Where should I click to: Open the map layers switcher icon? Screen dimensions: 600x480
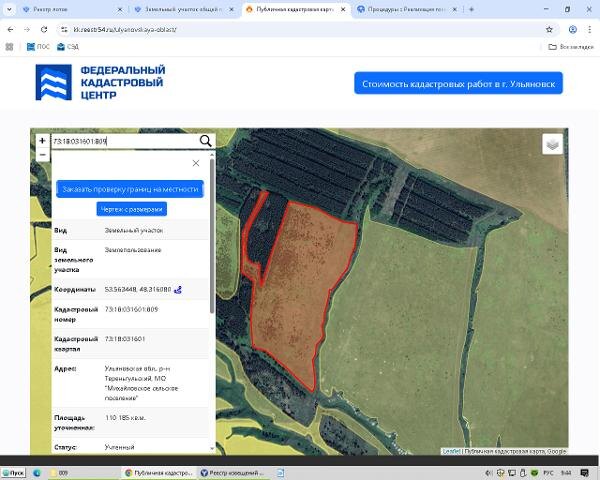(x=553, y=144)
